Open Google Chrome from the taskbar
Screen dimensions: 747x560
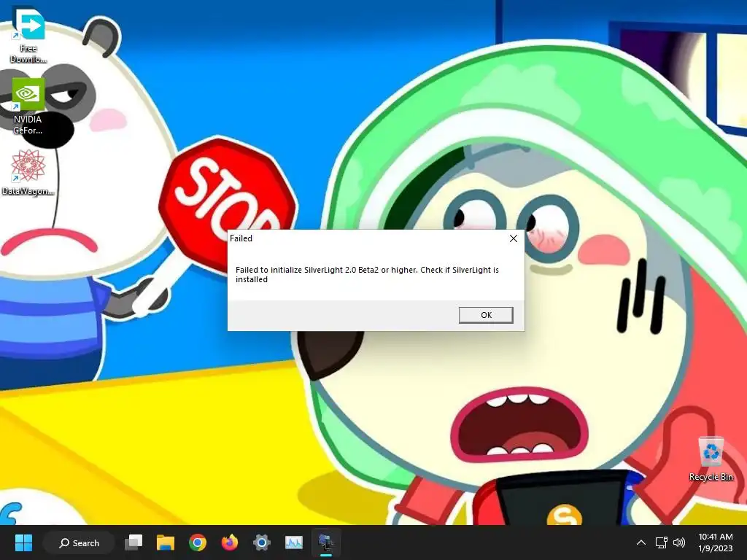[197, 542]
